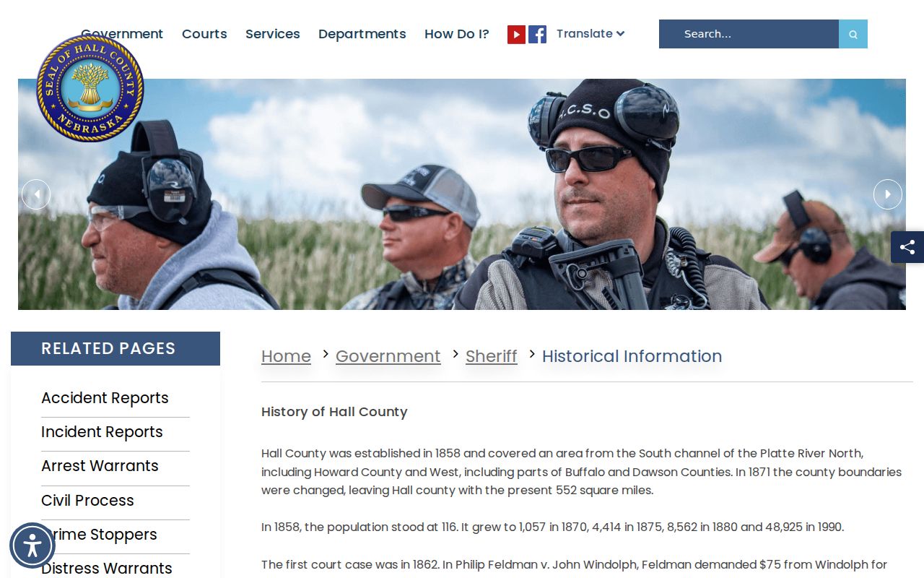Select Historical Information breadcrumb text
Screen dimensions: 924x578
[632, 356]
